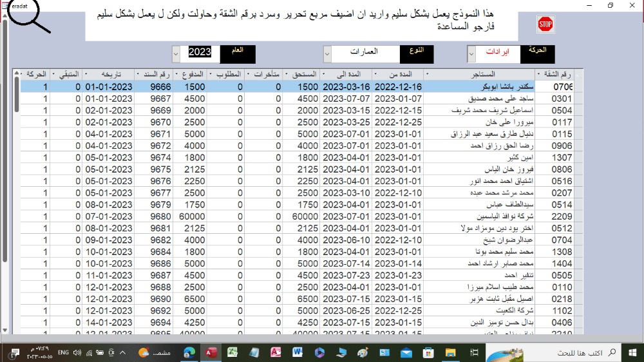The image size is (644, 362).
Task: Launch Microsoft Word from the taskbar
Action: 298,352
